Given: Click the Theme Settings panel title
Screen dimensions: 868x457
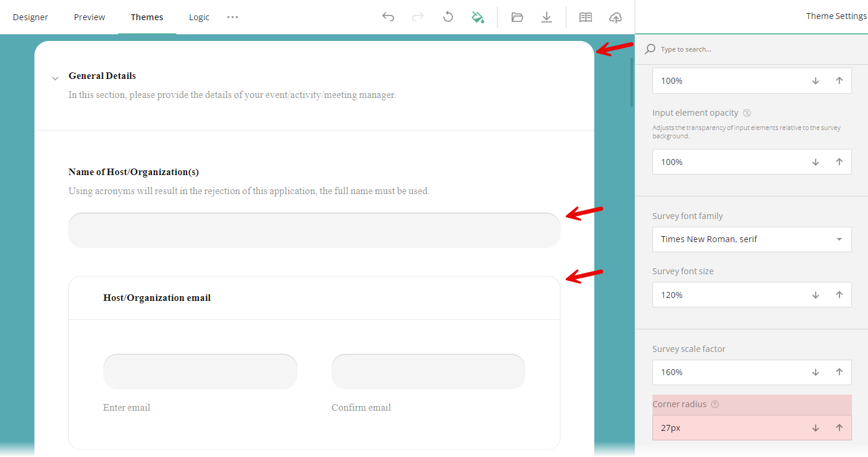Looking at the screenshot, I should pos(837,16).
